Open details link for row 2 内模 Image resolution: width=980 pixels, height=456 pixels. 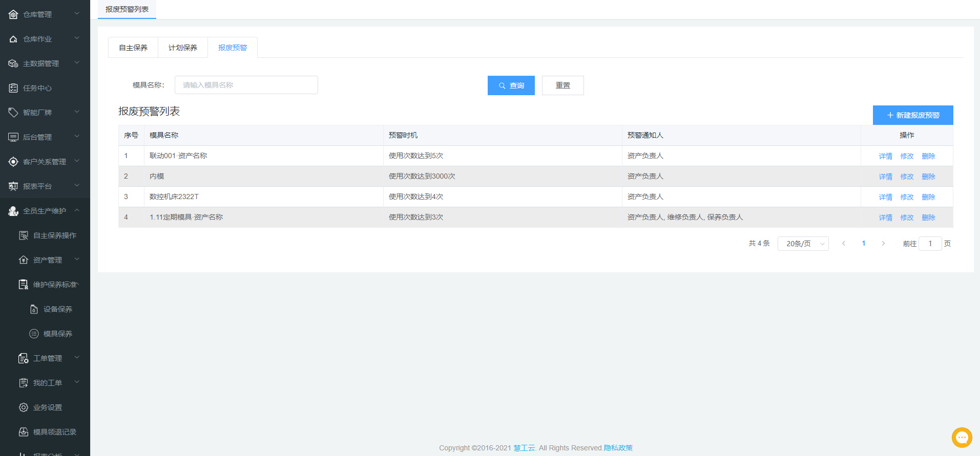tap(885, 177)
